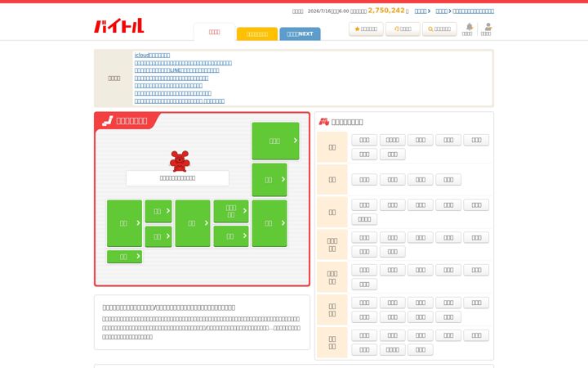Image resolution: width=588 pixels, height=368 pixels.
Task: Open the person account icon
Action: tap(488, 27)
